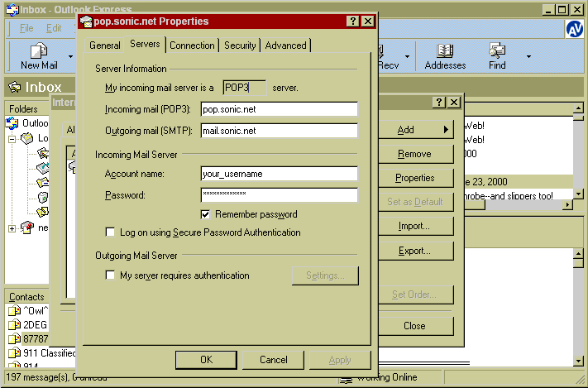This screenshot has height=388, width=588.
Task: Open the File menu in Outlook Express
Action: tap(26, 28)
